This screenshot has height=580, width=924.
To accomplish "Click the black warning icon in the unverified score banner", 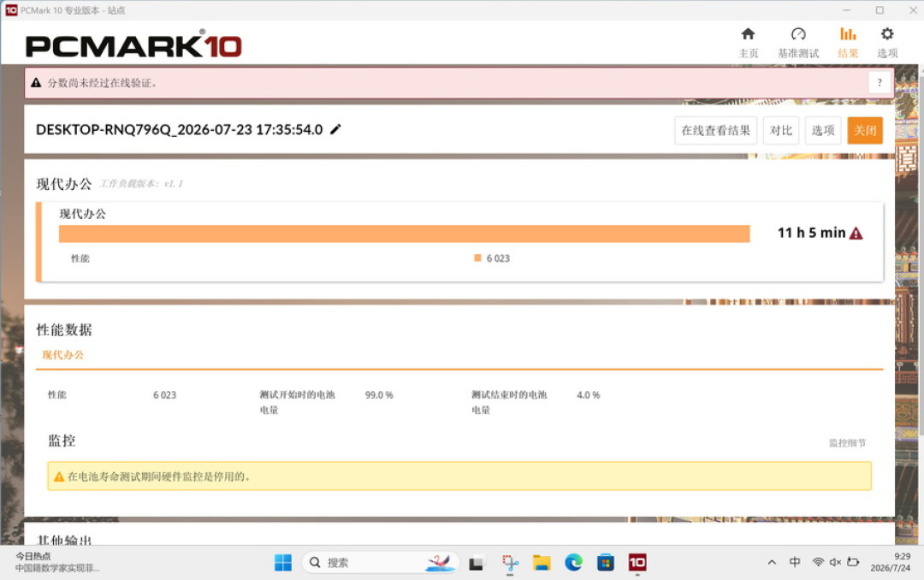I will 36,82.
